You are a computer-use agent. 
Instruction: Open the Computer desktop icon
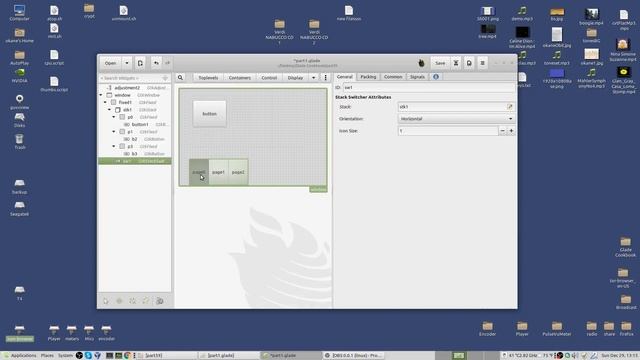tap(19, 12)
